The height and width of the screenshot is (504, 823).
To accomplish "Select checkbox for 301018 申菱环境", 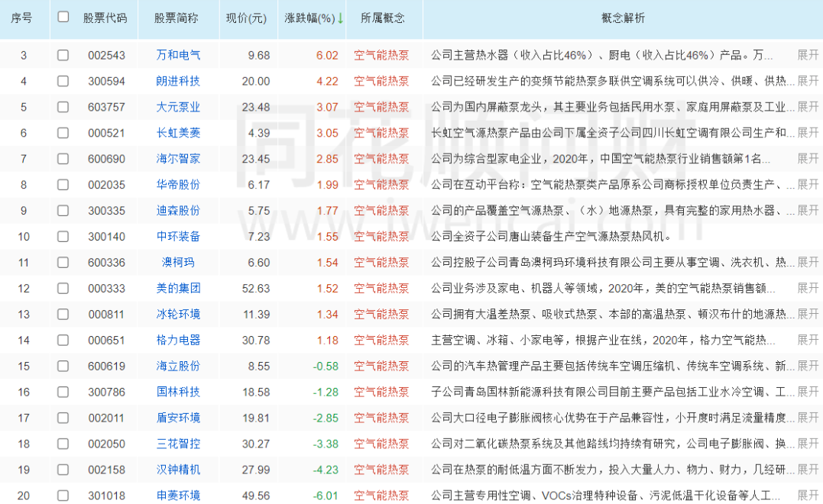I will click(63, 496).
